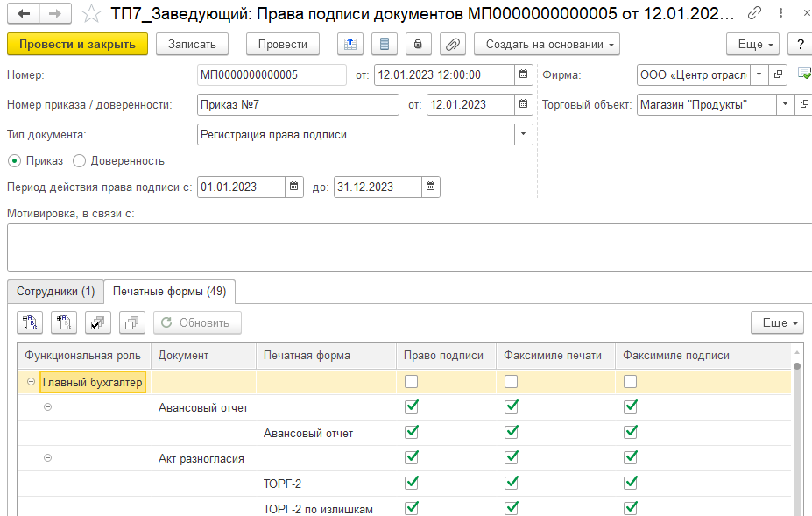Screen dimensions: 812x516
Task: Select the Доверенность radio button
Action: pos(80,160)
